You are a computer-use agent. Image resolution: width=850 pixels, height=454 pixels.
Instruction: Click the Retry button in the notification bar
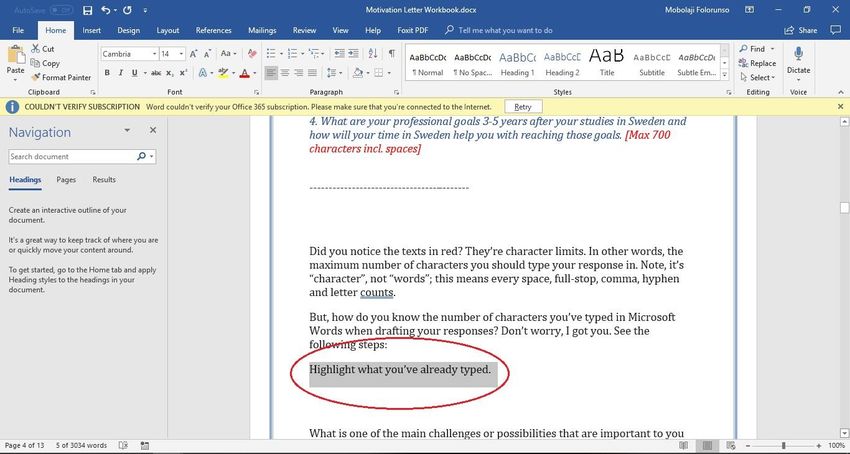coord(523,106)
